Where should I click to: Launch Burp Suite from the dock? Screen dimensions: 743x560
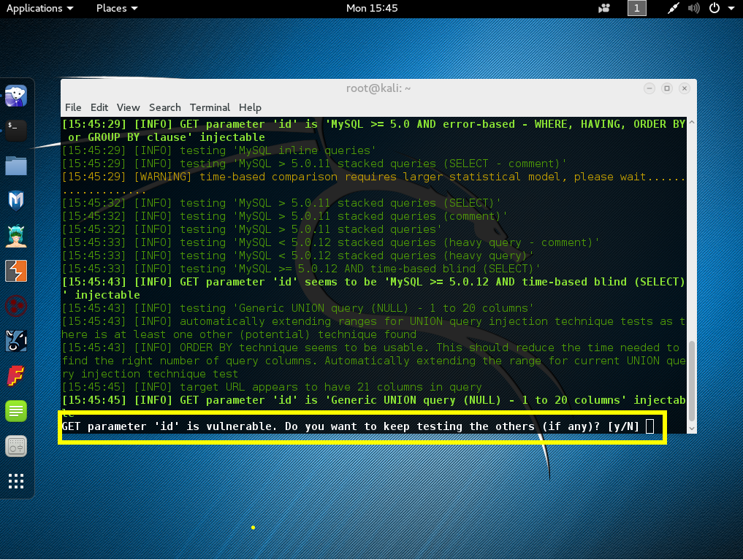tap(16, 271)
